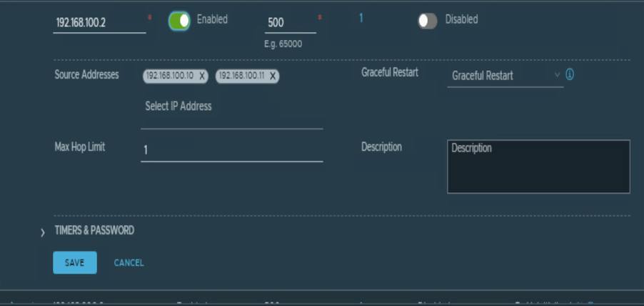
Task: Remove the 192.168.100.11 source address chip
Action: [273, 76]
